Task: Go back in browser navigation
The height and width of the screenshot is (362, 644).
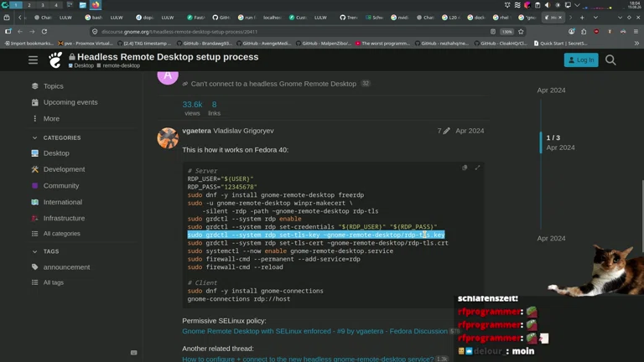Action: coord(20,32)
